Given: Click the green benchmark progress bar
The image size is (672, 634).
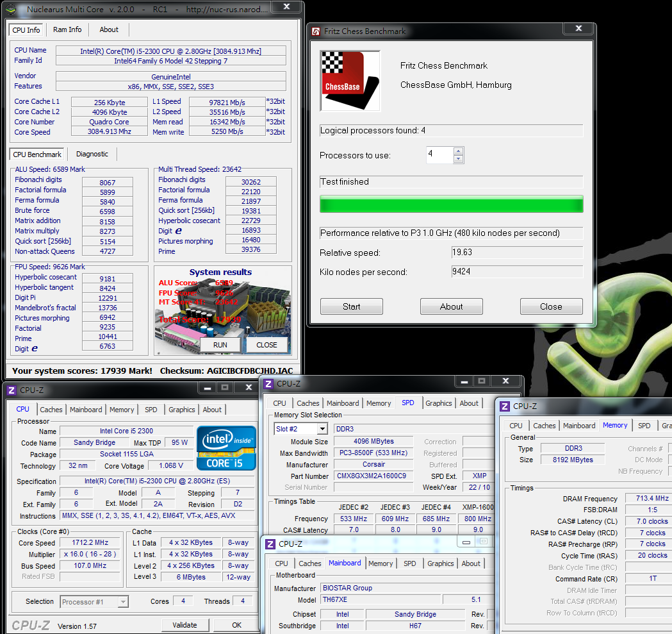Looking at the screenshot, I should pos(451,204).
